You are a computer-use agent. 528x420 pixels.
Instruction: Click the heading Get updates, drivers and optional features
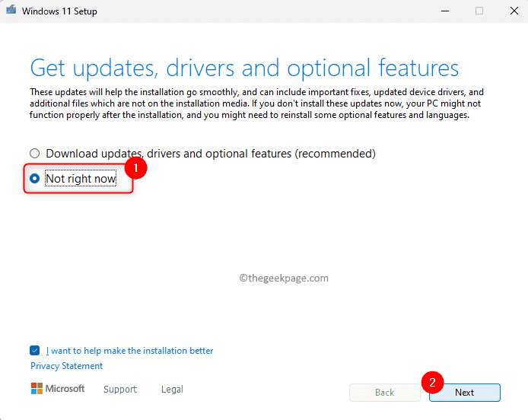(244, 68)
